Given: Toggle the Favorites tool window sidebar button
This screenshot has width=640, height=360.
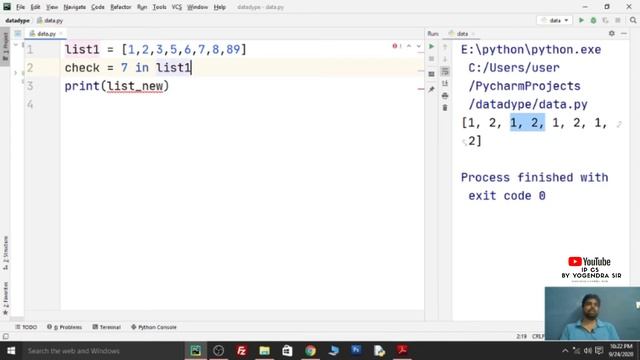Looking at the screenshot, I should 5,298.
